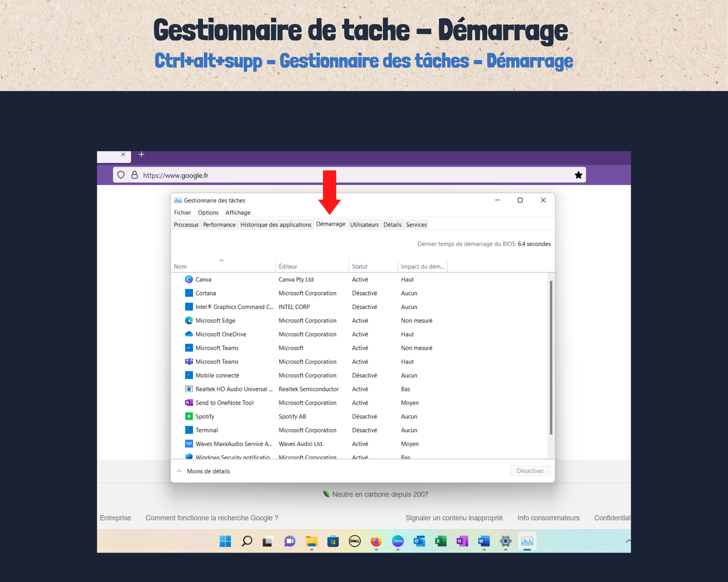Launch Excel from the taskbar

(x=440, y=541)
